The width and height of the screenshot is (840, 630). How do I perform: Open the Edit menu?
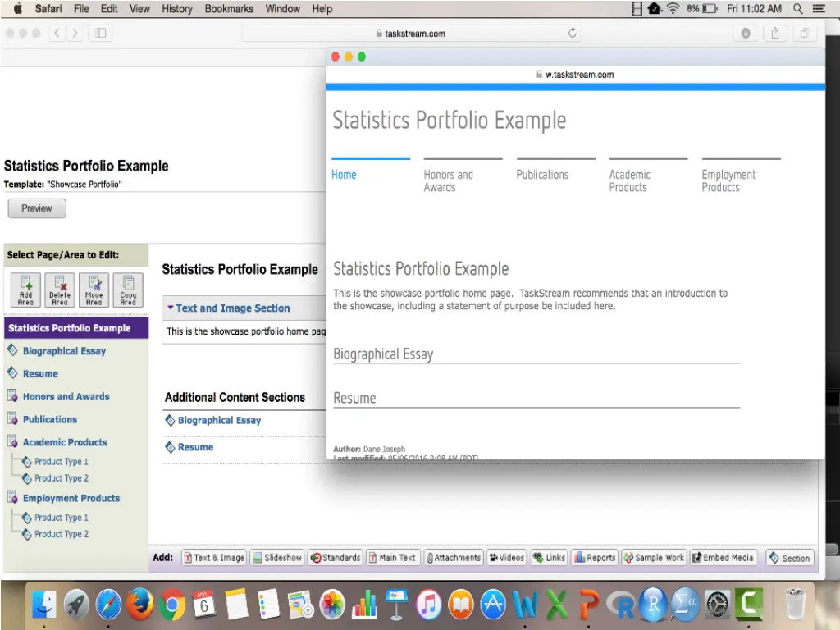coord(109,8)
